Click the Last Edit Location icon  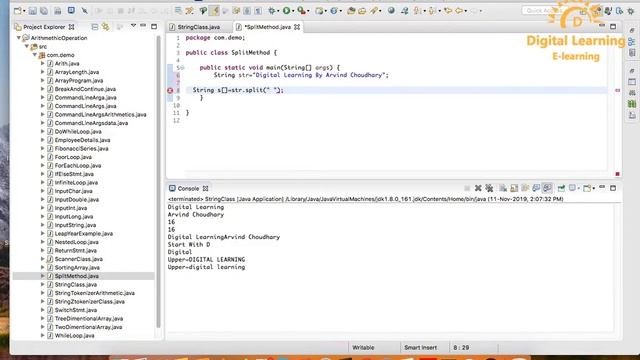click(x=448, y=11)
